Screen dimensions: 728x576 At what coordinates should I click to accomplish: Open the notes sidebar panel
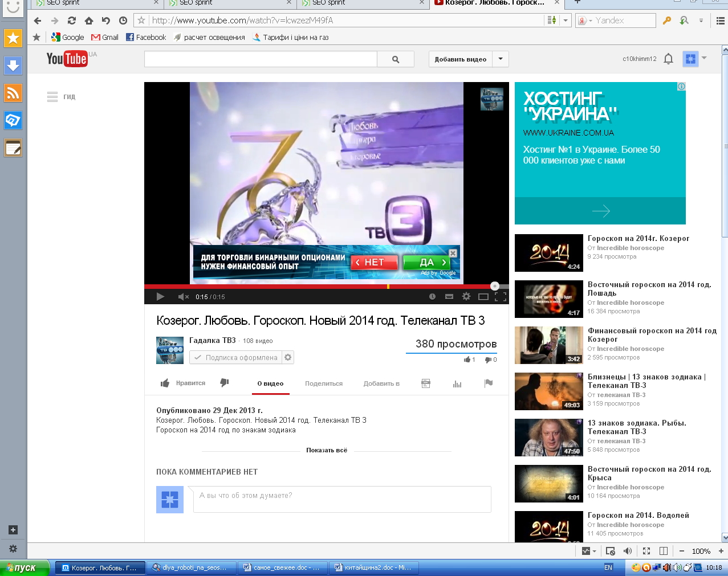13,148
